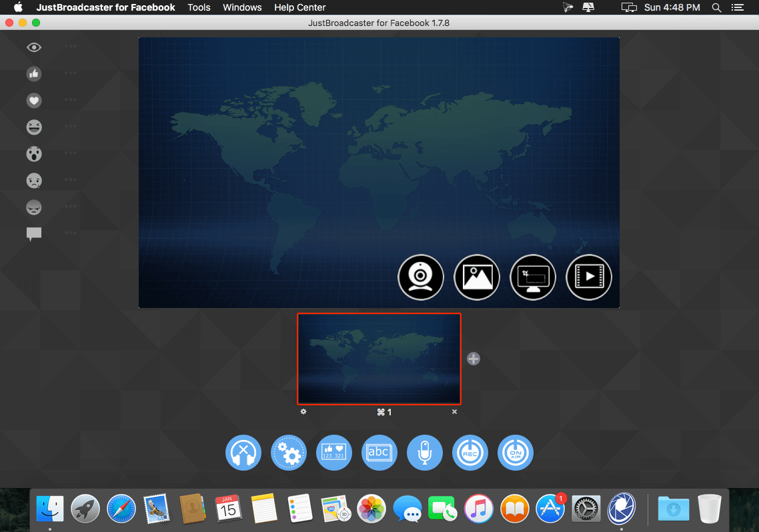Screen dimensions: 759x532
Task: Open Messages from the dock
Action: tap(407, 509)
